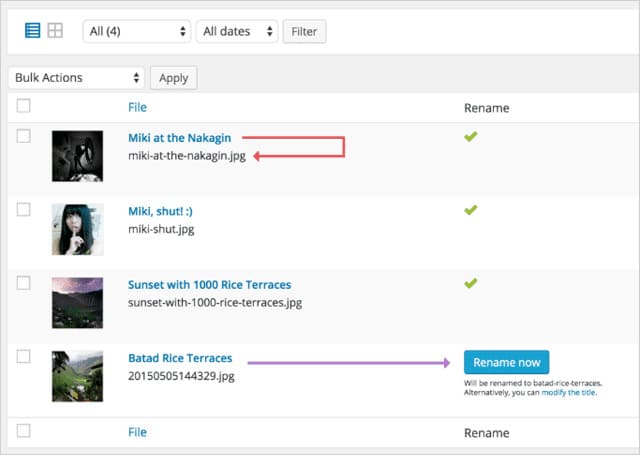
Task: Click the Rename now button
Action: coord(506,362)
